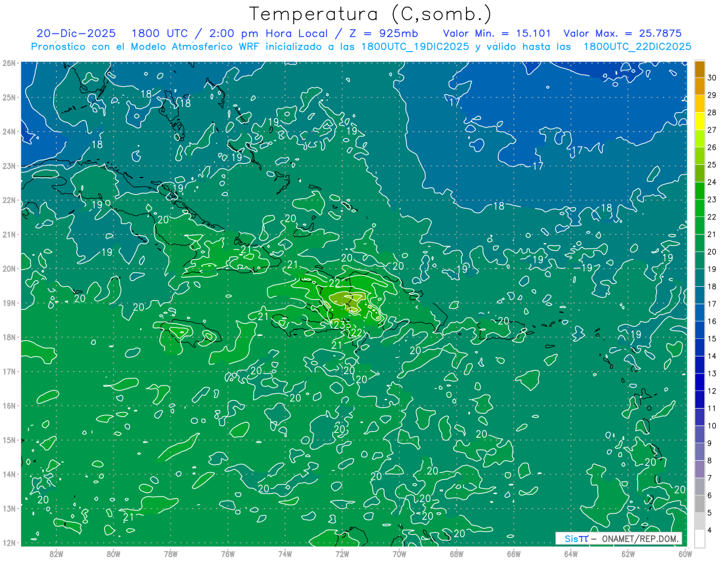Click the '82W' longitude axis label
Viewport: 728px width, 562px height.
click(x=56, y=554)
